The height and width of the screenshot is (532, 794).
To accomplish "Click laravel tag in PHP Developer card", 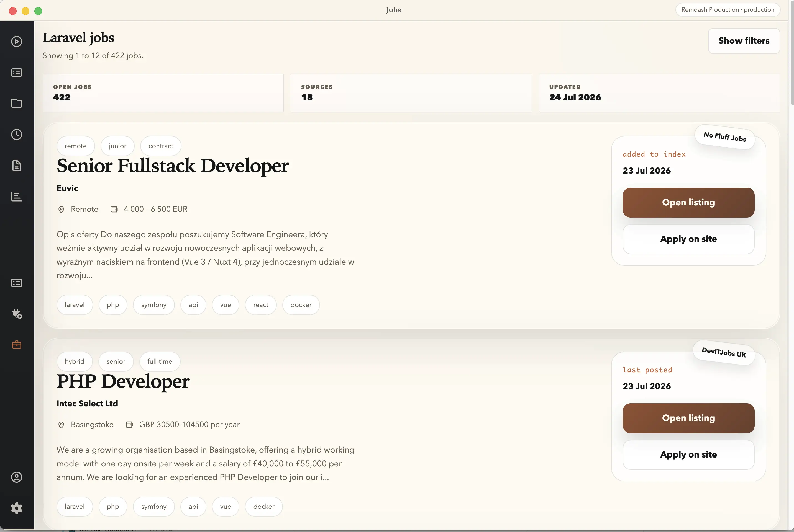I will (75, 507).
